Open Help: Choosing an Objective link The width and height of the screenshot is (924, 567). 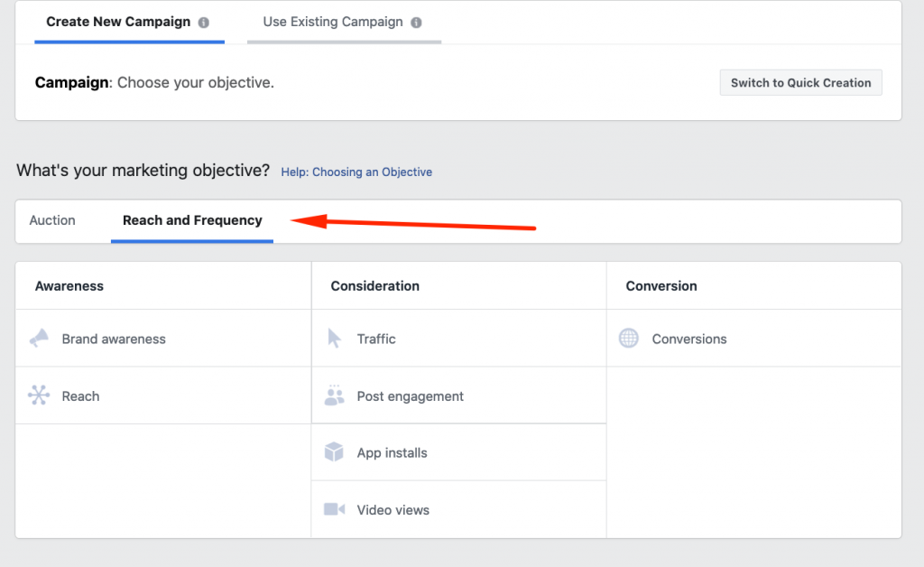[x=356, y=172]
